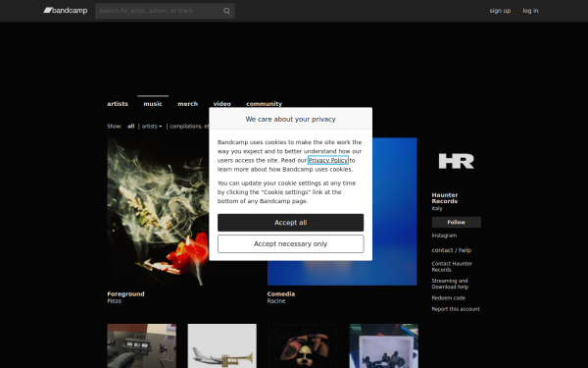Open the log in link
The image size is (588, 368).
pyautogui.click(x=530, y=11)
